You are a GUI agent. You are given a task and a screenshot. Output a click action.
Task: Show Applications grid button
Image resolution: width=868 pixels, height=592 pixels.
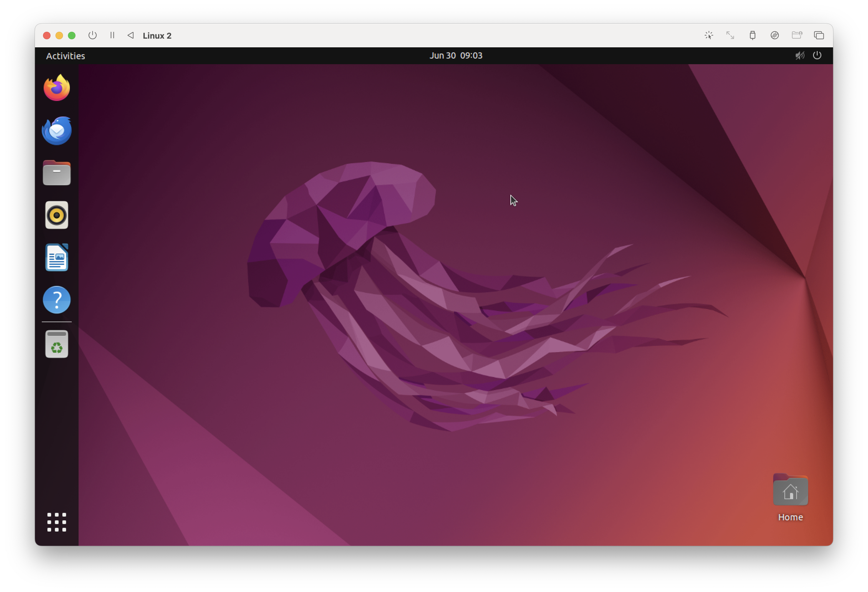[57, 522]
